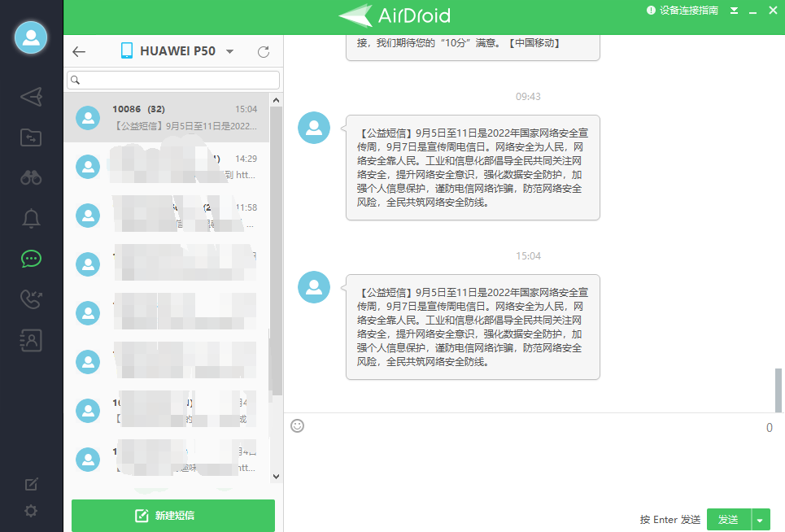
Task: Open Call logs phone icon
Action: pyautogui.click(x=31, y=299)
